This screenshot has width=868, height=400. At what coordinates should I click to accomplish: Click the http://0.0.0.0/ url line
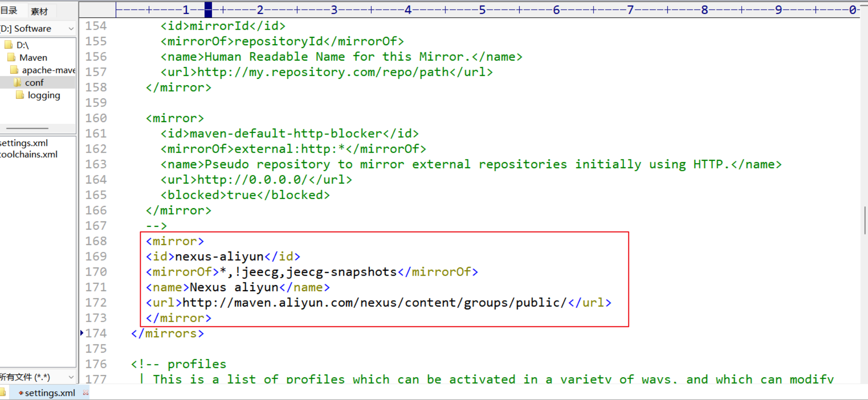tap(256, 179)
